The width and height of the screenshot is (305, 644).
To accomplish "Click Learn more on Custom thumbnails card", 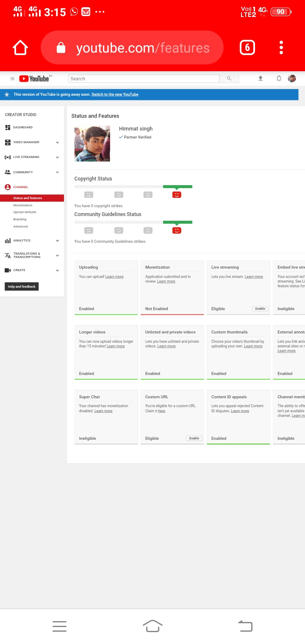I will (253, 346).
